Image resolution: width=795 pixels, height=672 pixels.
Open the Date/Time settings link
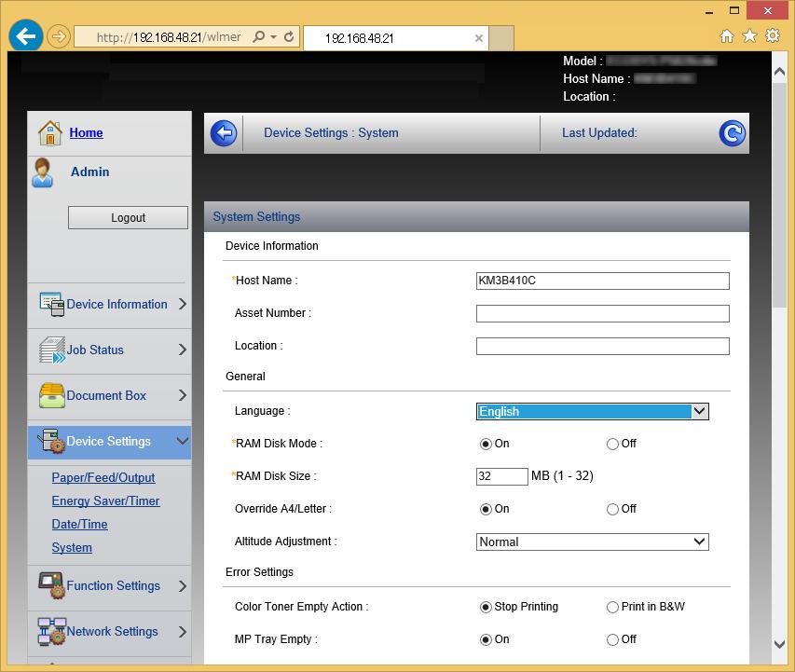tap(79, 525)
